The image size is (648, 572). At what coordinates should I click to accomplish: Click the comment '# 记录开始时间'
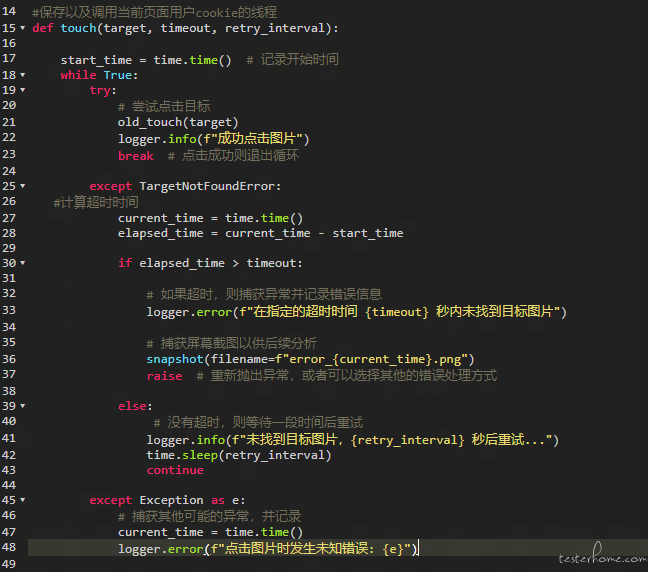click(293, 60)
